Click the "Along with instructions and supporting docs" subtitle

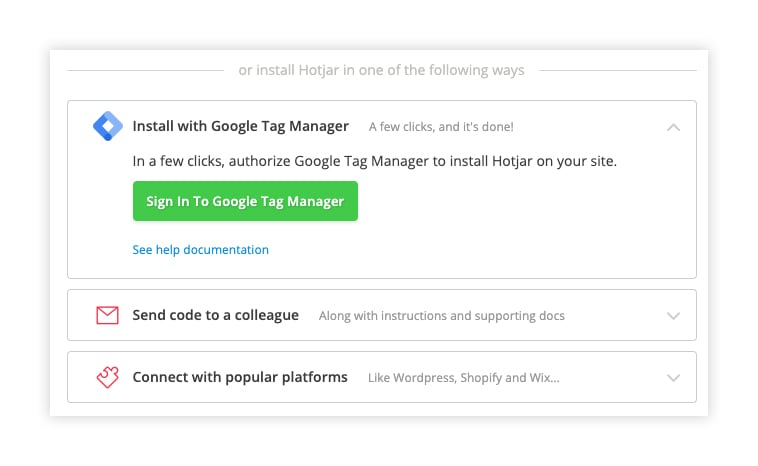click(x=441, y=316)
